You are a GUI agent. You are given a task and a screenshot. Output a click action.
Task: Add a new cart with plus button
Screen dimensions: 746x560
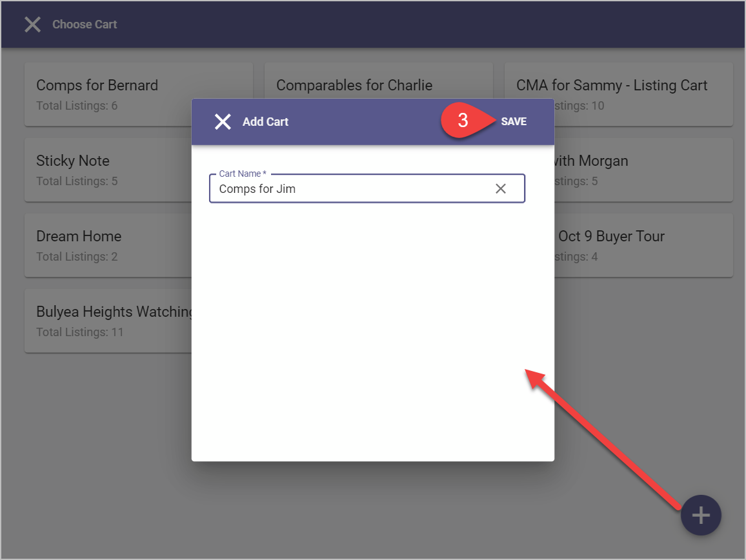pyautogui.click(x=701, y=515)
